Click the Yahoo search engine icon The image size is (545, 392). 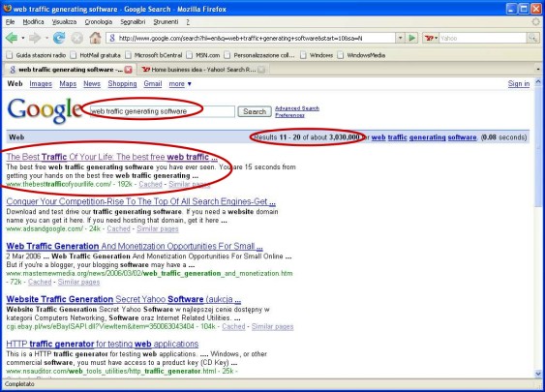[428, 38]
